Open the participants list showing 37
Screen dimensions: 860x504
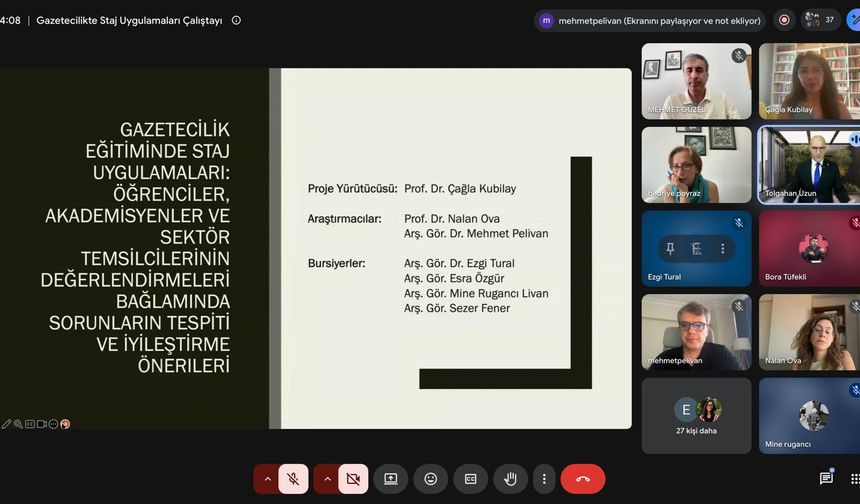tap(821, 20)
